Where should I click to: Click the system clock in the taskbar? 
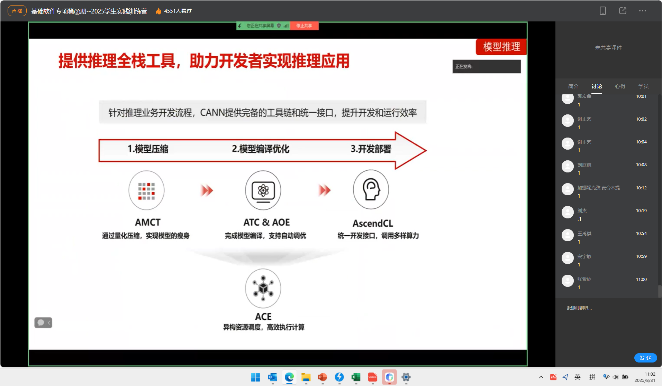click(x=646, y=377)
